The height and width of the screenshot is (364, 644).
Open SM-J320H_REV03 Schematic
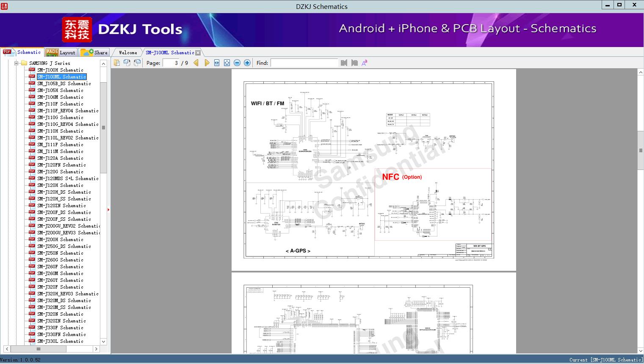click(x=68, y=294)
